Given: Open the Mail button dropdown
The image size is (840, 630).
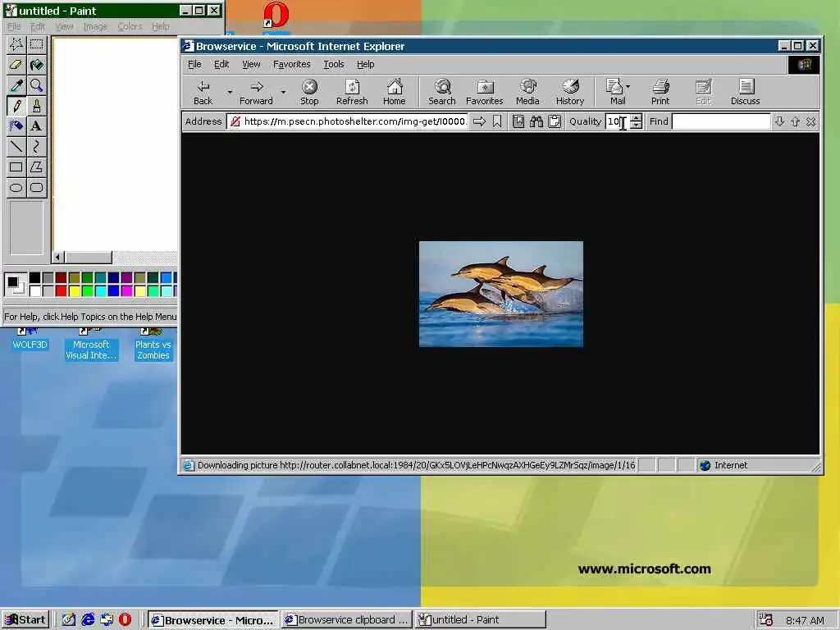Looking at the screenshot, I should [x=628, y=86].
